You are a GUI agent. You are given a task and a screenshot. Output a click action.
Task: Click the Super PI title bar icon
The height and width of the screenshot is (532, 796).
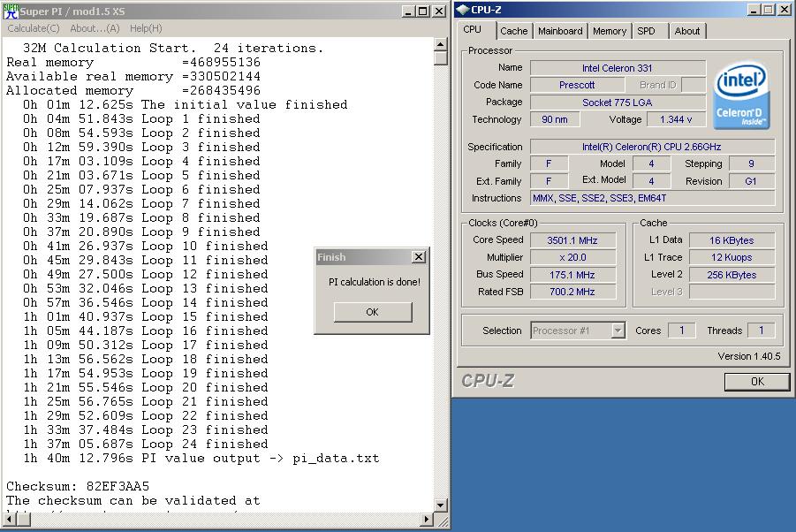(11, 11)
